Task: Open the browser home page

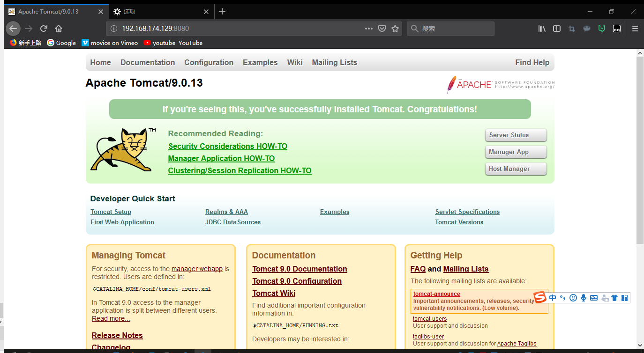Action: pos(59,29)
